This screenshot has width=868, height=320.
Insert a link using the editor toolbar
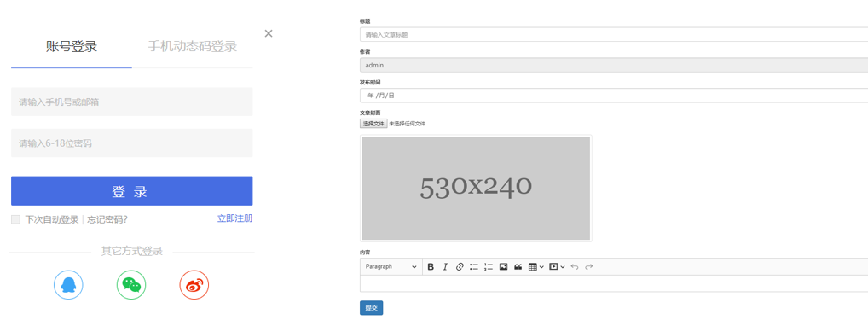pos(459,267)
